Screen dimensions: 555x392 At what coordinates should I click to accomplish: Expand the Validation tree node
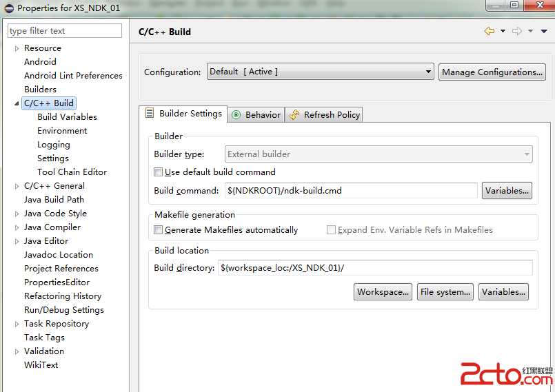pos(17,351)
